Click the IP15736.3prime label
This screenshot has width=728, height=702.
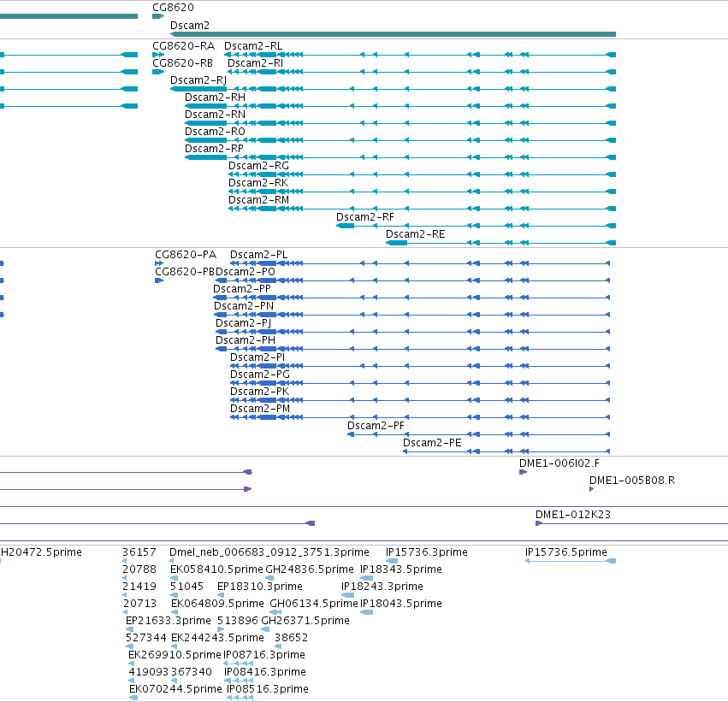pos(426,552)
